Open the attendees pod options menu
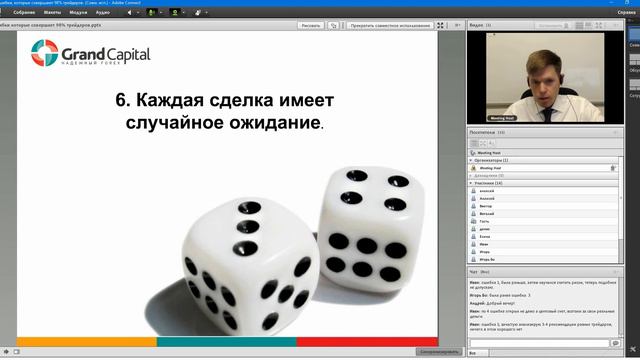640x360 pixels. [615, 133]
